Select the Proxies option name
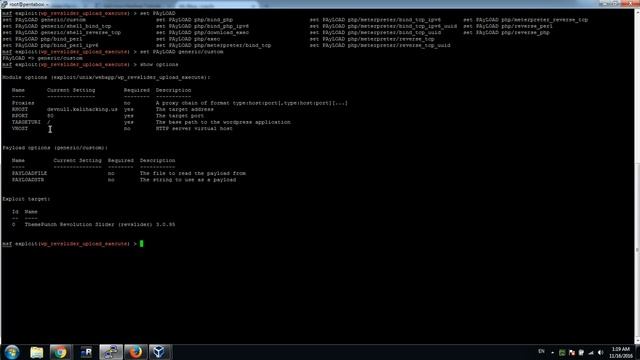This screenshot has height=360, width=640. point(23,103)
